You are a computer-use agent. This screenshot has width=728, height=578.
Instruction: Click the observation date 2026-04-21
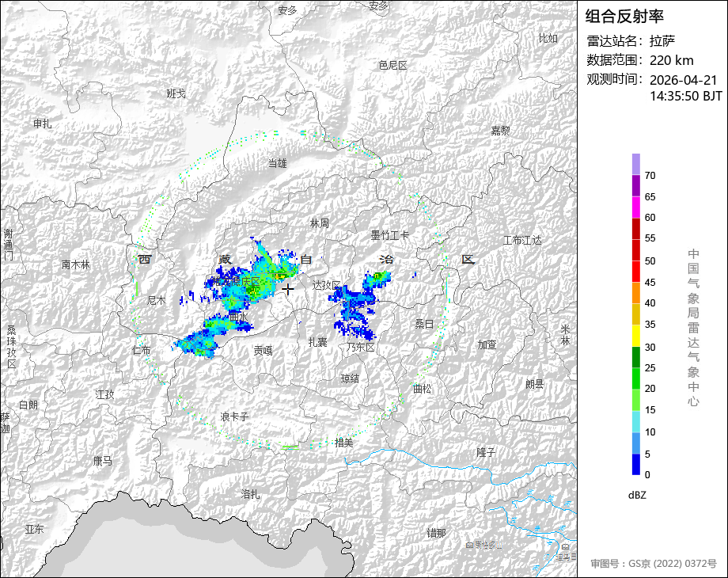coord(684,80)
